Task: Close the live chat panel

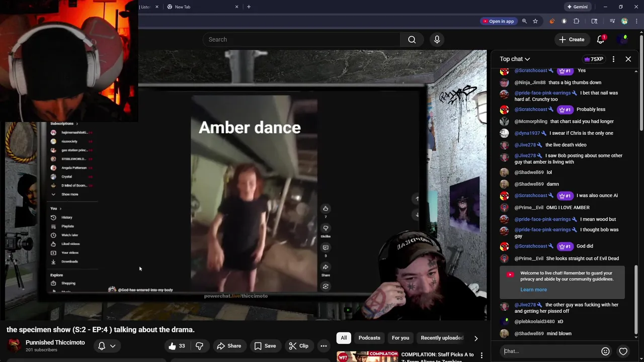Action: (x=628, y=59)
